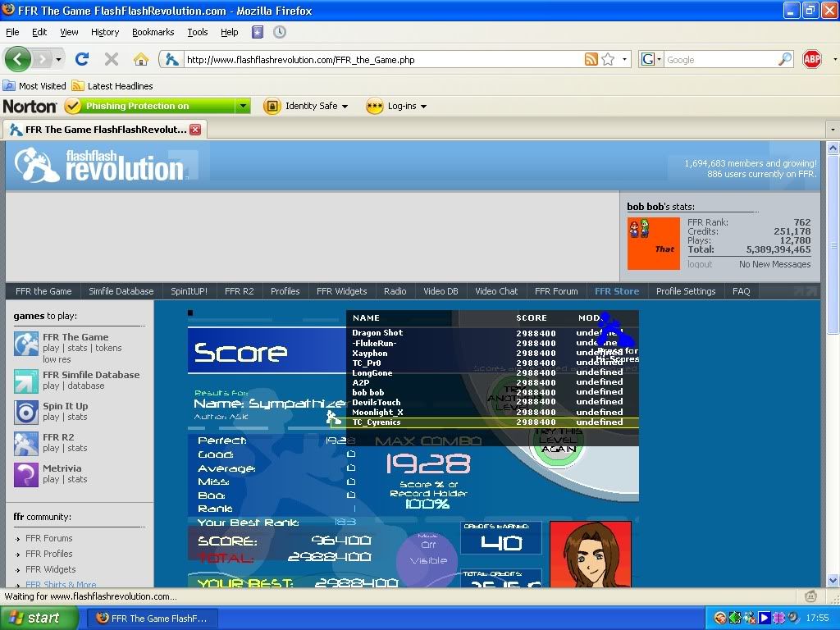Click the Metrivia question mark icon

(26, 474)
